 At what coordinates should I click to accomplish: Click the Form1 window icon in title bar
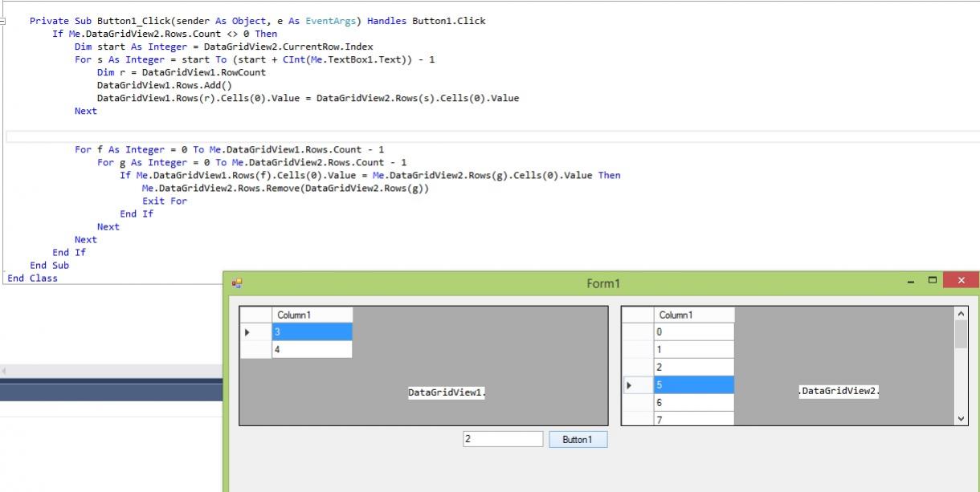point(237,283)
